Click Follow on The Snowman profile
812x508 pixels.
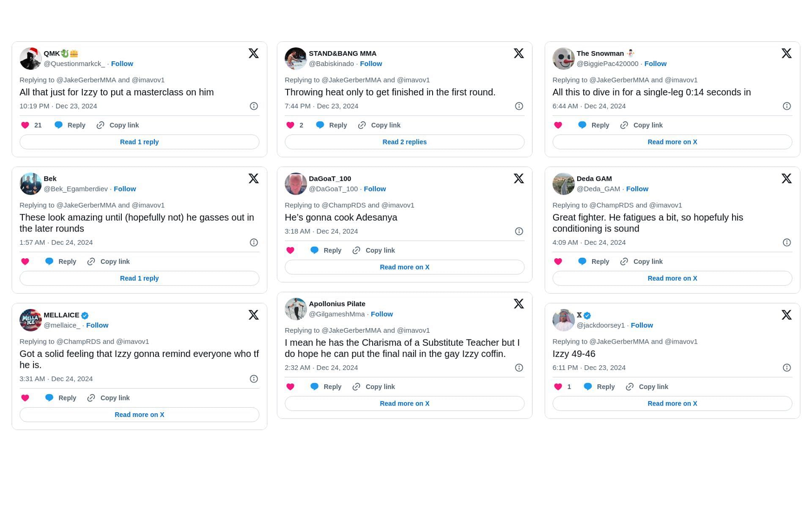tap(656, 63)
